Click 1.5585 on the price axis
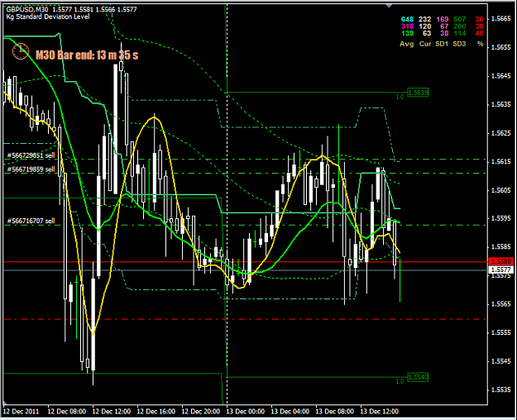Image resolution: width=517 pixels, height=420 pixels. [501, 247]
